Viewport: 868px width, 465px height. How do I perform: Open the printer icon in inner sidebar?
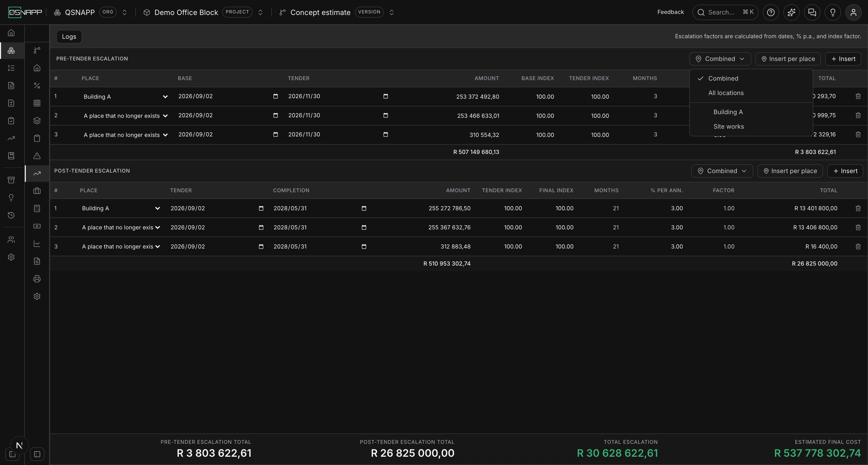[x=37, y=279]
